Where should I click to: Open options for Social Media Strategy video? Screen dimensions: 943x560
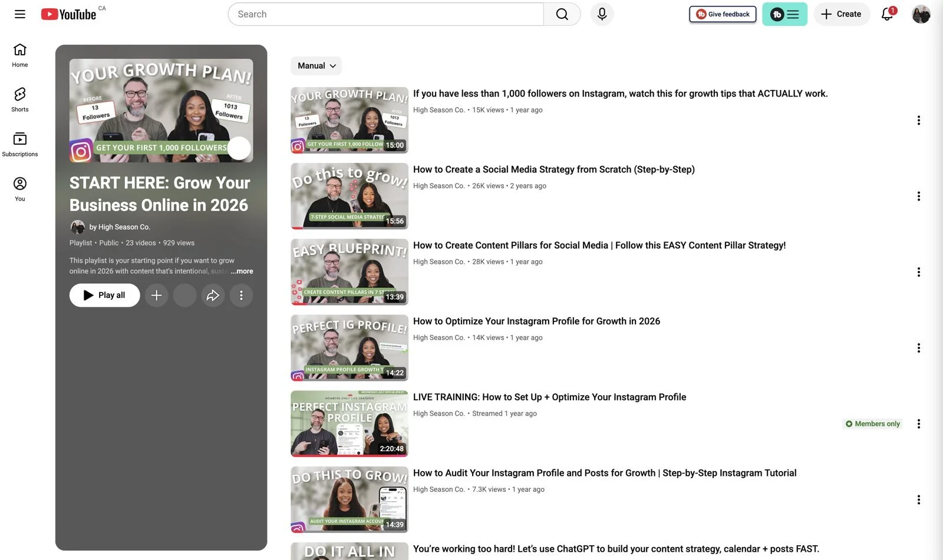(x=918, y=196)
